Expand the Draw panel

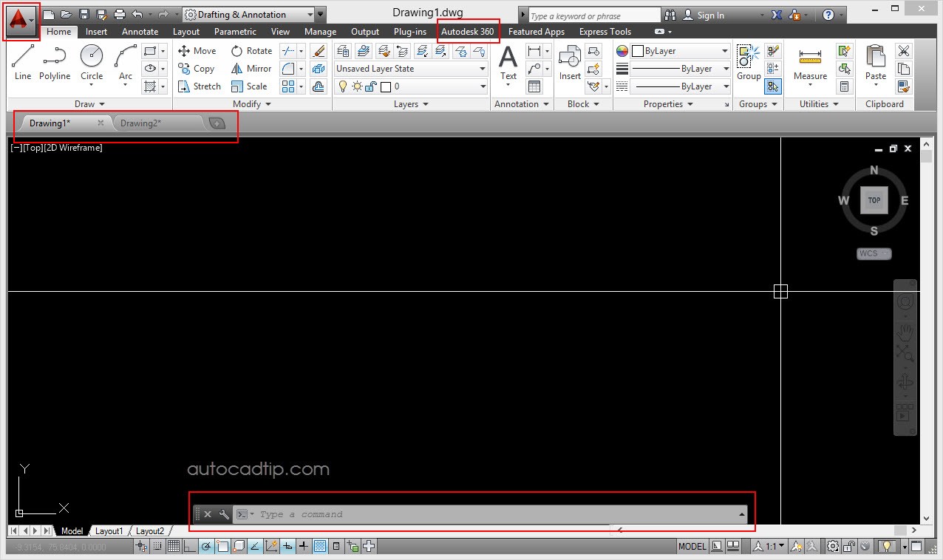point(90,104)
